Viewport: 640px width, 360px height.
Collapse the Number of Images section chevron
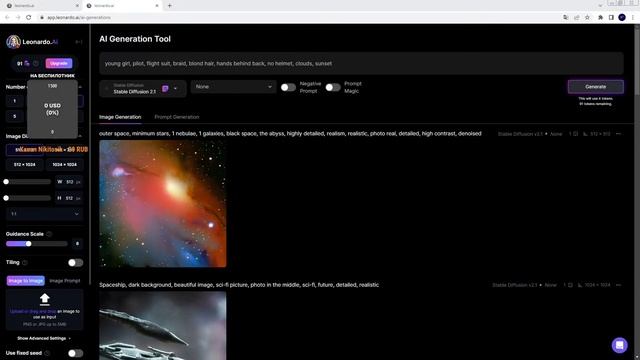[x=80, y=87]
